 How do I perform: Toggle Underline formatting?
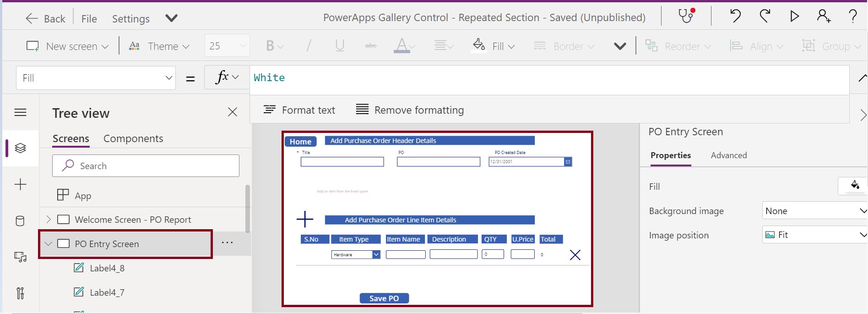point(340,46)
